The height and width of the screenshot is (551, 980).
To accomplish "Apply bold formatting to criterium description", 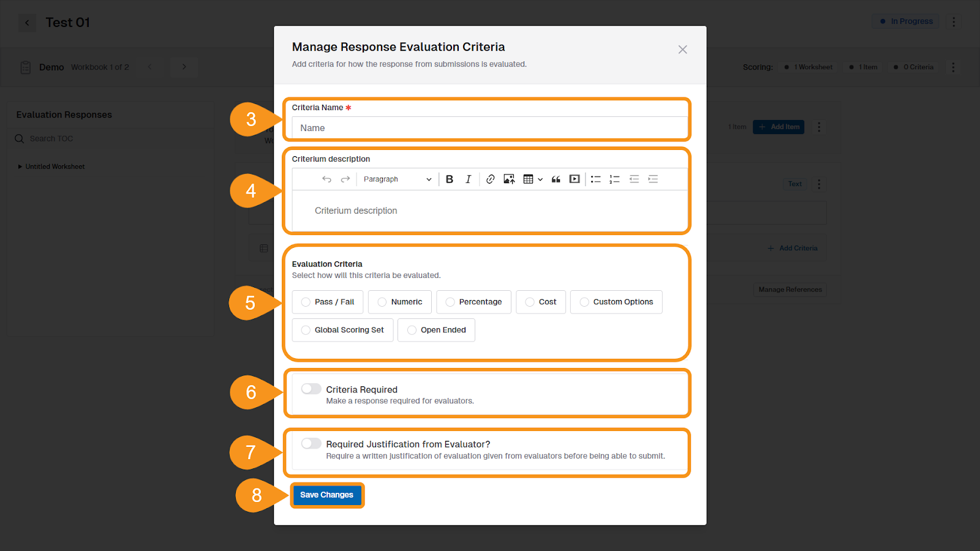I will (x=450, y=179).
